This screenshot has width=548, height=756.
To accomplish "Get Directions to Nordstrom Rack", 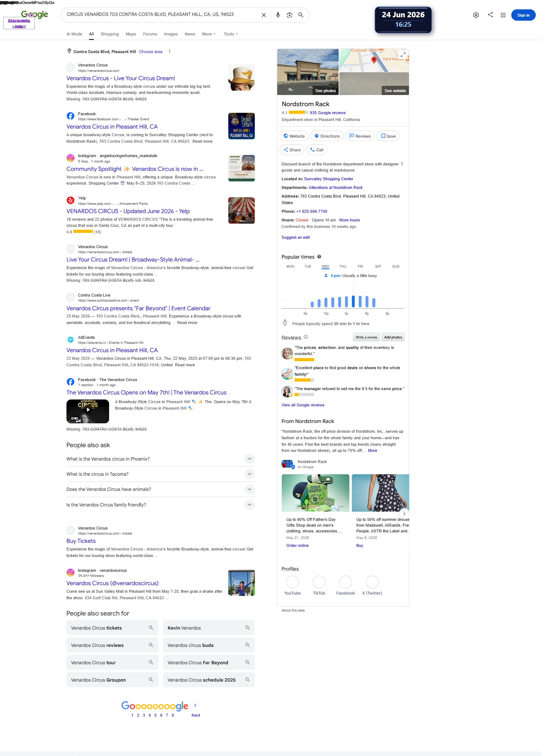I will 327,136.
